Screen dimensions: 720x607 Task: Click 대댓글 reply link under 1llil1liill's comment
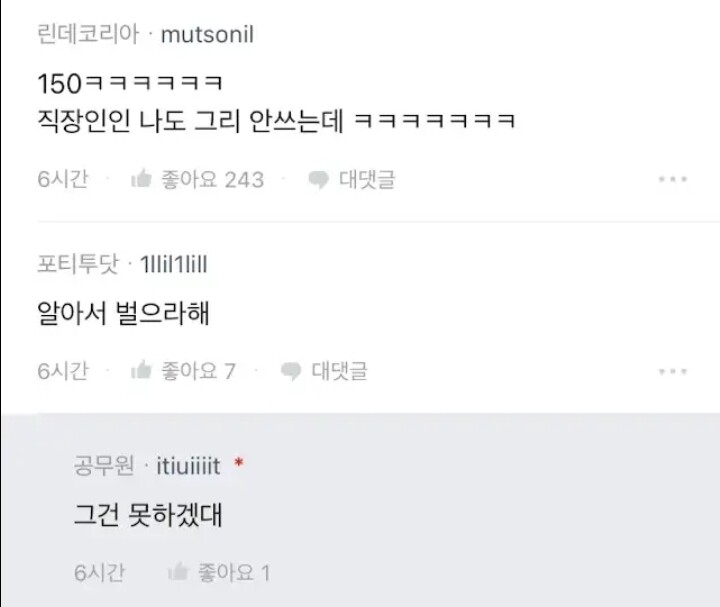click(x=339, y=371)
